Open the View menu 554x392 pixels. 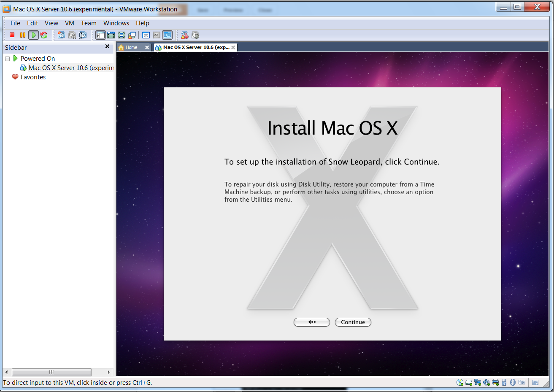pyautogui.click(x=51, y=23)
